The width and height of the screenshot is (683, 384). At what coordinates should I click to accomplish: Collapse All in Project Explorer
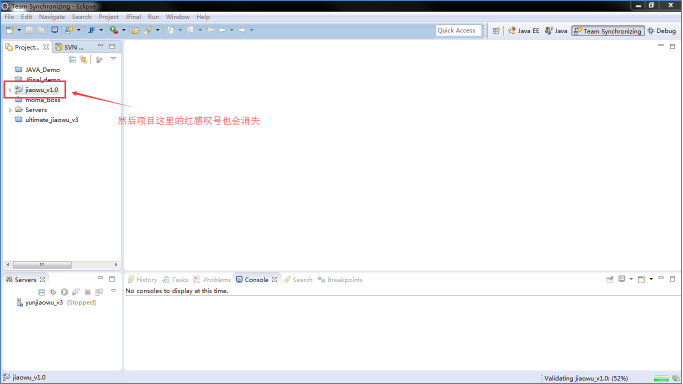(72, 59)
